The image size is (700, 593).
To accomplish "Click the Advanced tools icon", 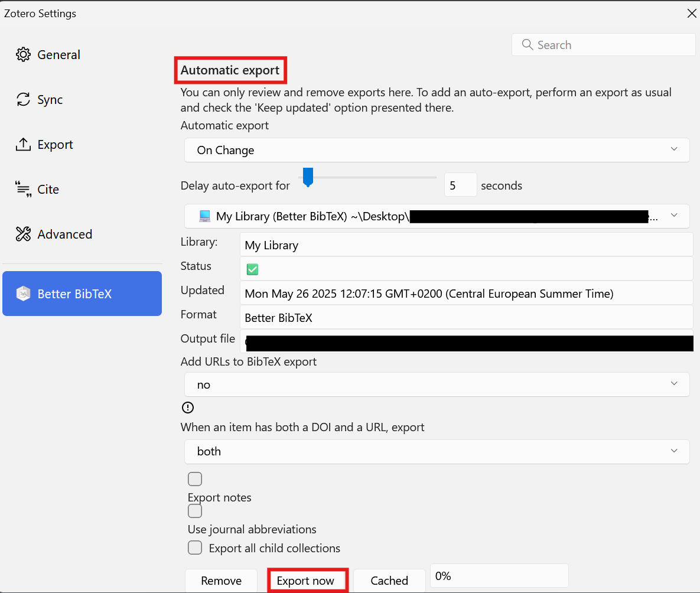I will [23, 234].
